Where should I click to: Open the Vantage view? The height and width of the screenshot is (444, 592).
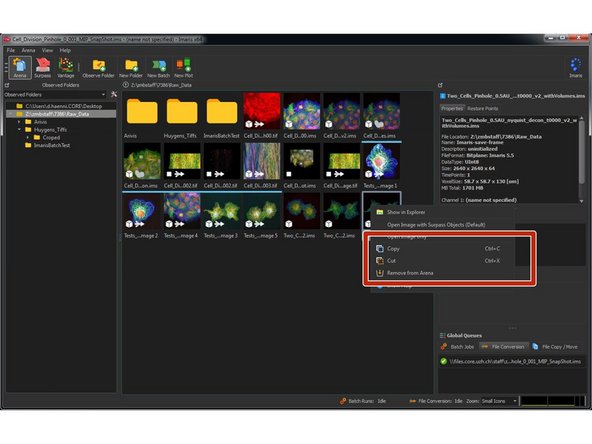click(x=66, y=68)
